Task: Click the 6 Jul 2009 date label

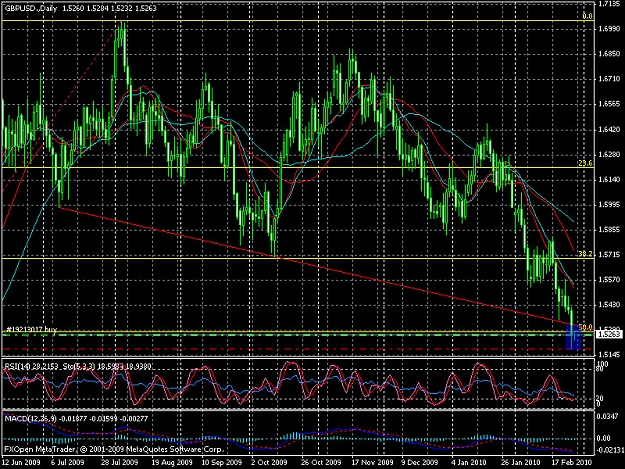Action: point(68,462)
